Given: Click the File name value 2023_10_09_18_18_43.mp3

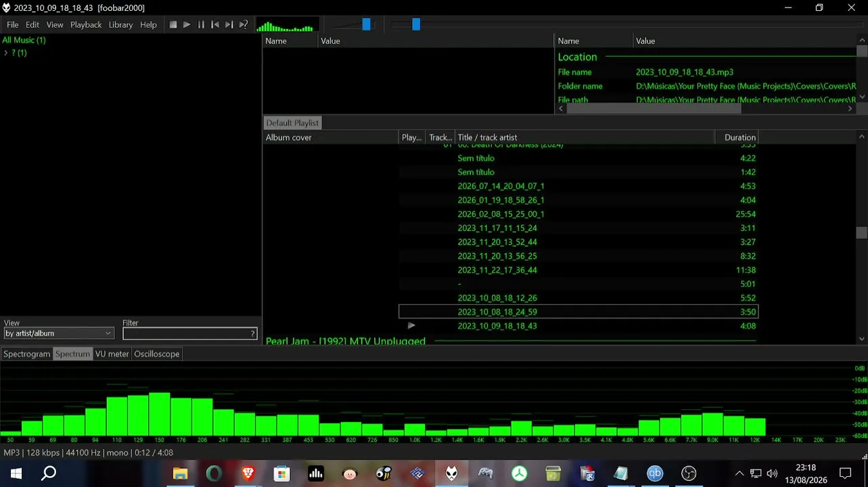Looking at the screenshot, I should pyautogui.click(x=685, y=72).
